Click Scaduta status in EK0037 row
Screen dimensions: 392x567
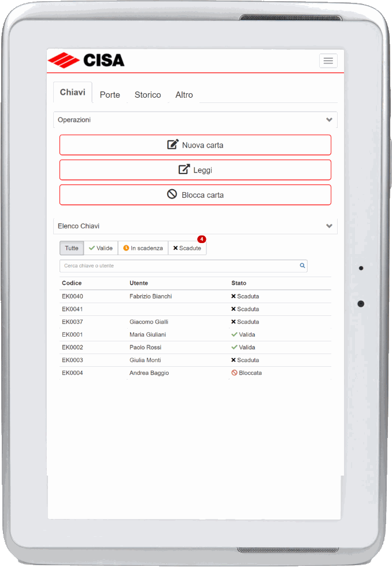[248, 322]
